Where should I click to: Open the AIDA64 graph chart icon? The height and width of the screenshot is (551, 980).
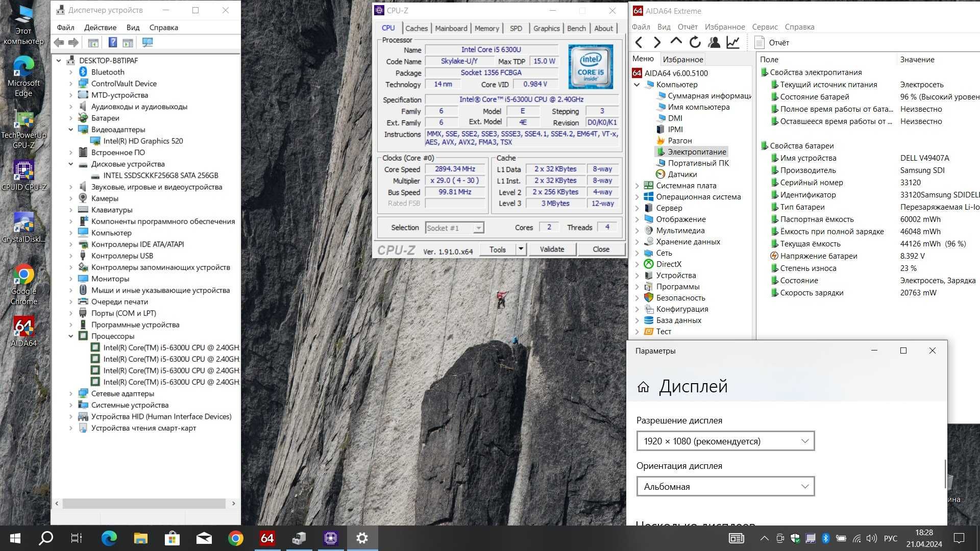[733, 42]
